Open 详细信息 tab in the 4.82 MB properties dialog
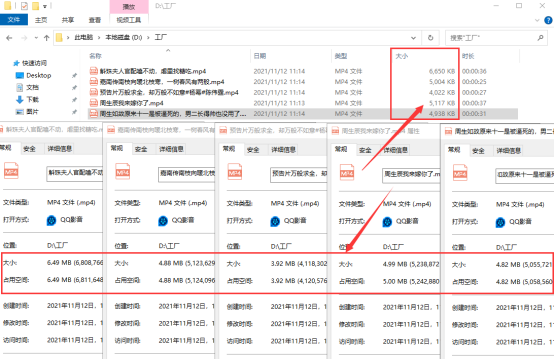This screenshot has width=554, height=360. pyautogui.click(x=508, y=151)
